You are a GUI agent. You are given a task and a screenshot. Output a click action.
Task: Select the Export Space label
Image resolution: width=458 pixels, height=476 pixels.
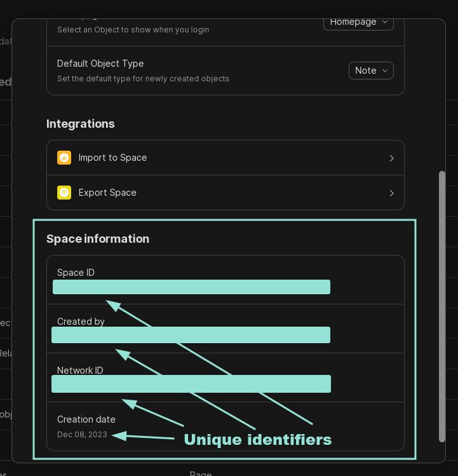107,193
